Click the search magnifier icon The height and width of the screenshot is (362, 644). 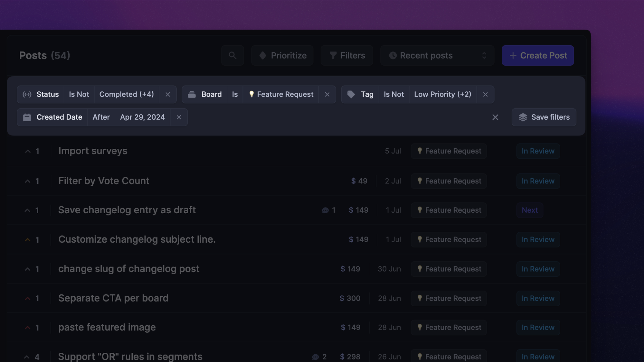pos(232,55)
